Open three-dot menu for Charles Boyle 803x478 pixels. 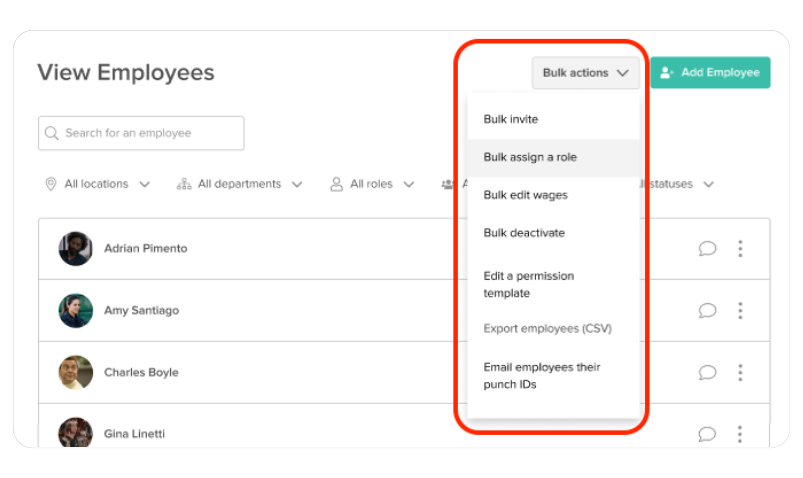coord(740,372)
